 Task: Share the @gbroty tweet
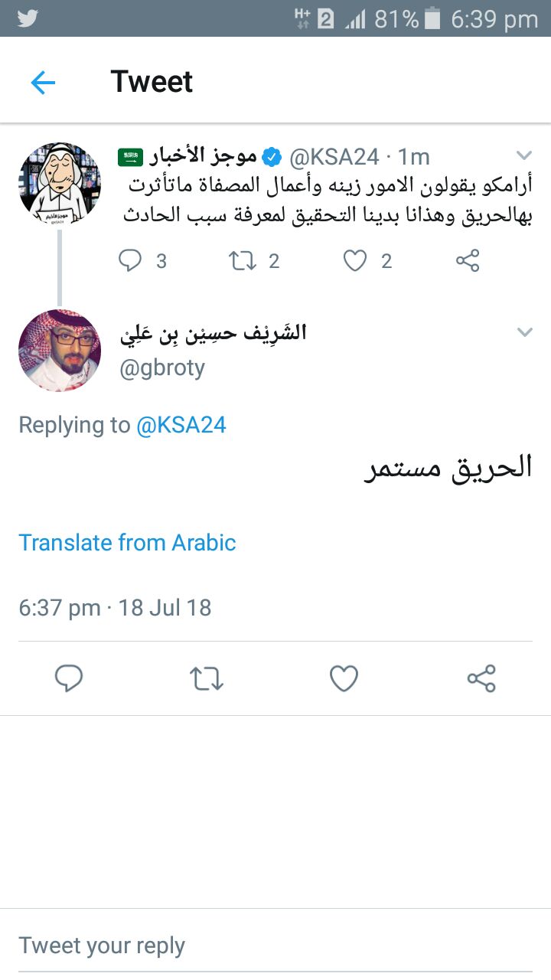(481, 678)
